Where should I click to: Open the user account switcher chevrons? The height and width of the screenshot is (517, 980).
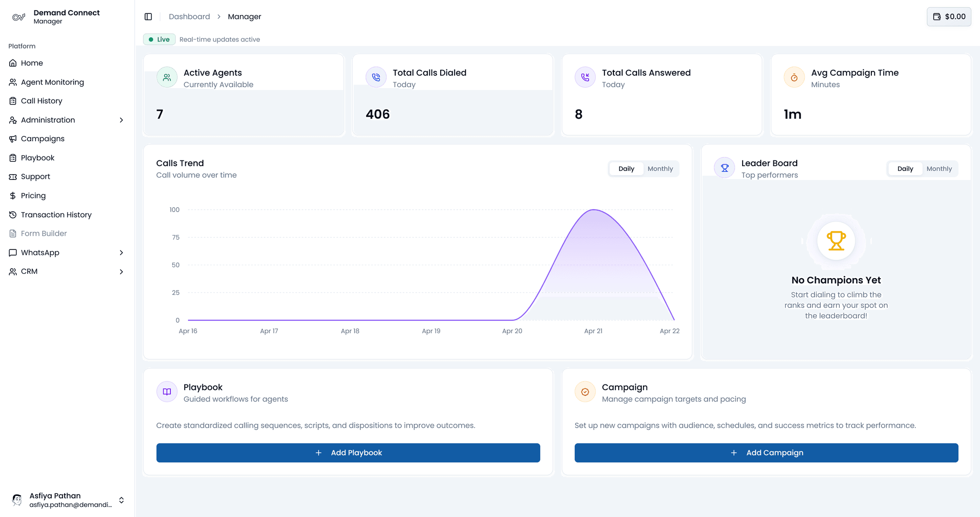pyautogui.click(x=122, y=500)
